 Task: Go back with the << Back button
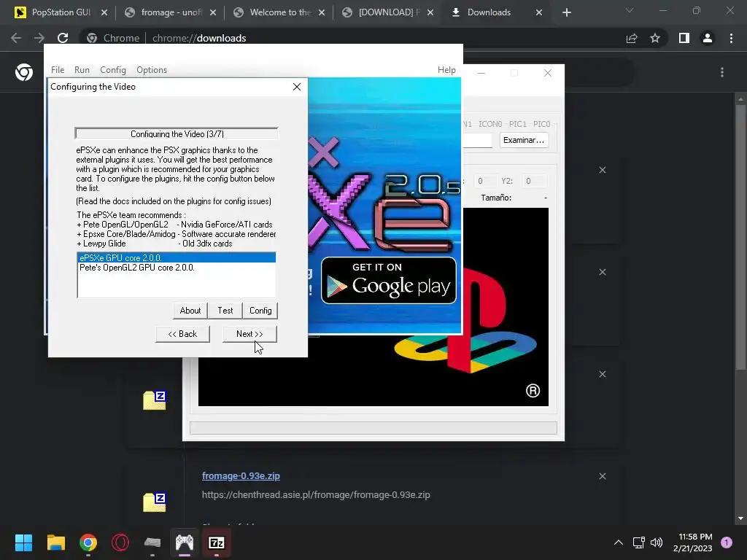click(x=182, y=334)
